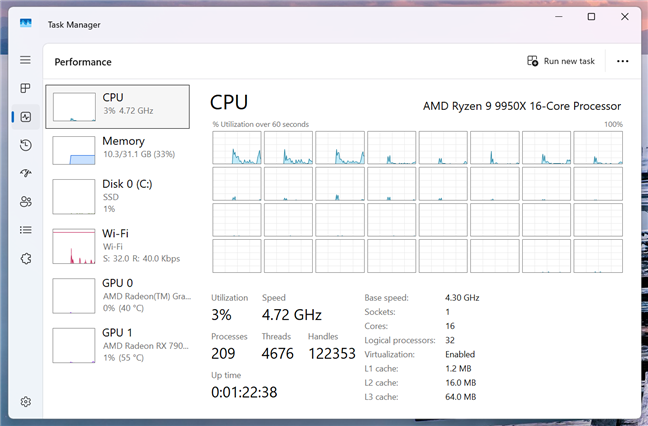The height and width of the screenshot is (426, 648).
Task: Maximize the Task Manager window
Action: point(591,17)
